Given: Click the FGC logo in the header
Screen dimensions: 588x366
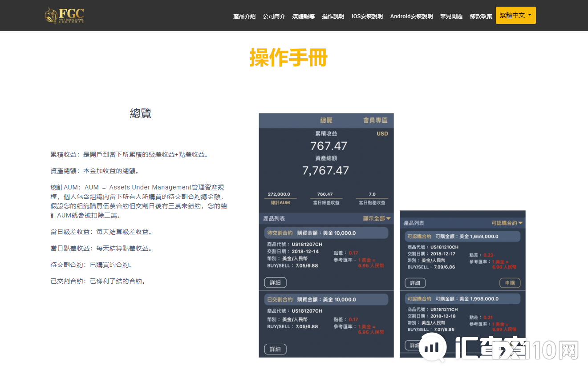Looking at the screenshot, I should (x=64, y=15).
